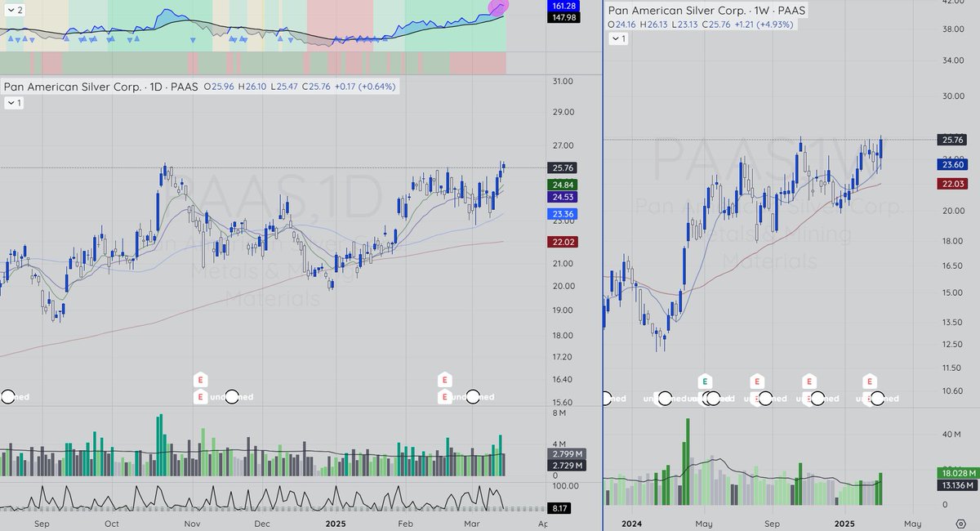Open upper November earnings E marker on daily chart
Image resolution: width=980 pixels, height=531 pixels.
click(x=200, y=380)
